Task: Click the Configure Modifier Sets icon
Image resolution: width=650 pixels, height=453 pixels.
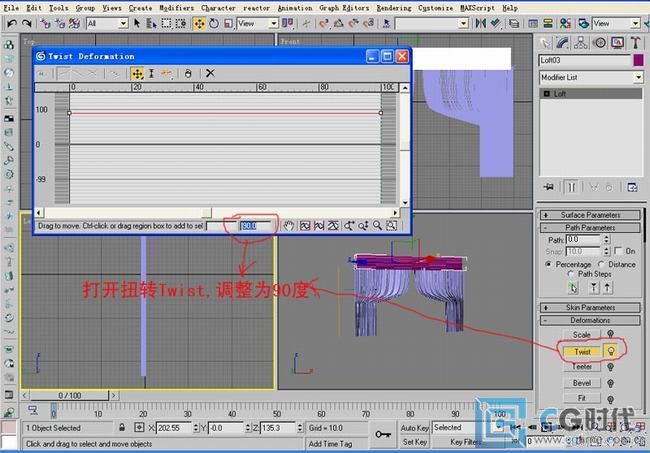Action: (x=633, y=187)
